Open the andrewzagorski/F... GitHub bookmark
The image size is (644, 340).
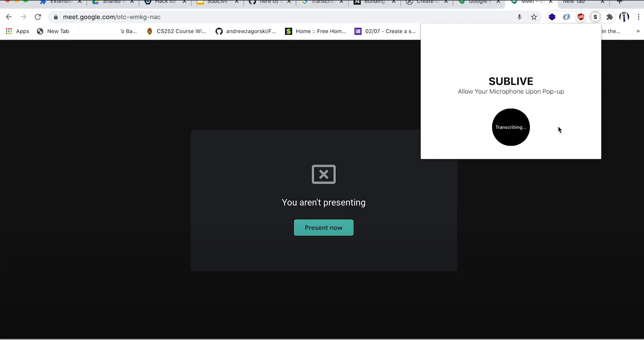tap(246, 31)
